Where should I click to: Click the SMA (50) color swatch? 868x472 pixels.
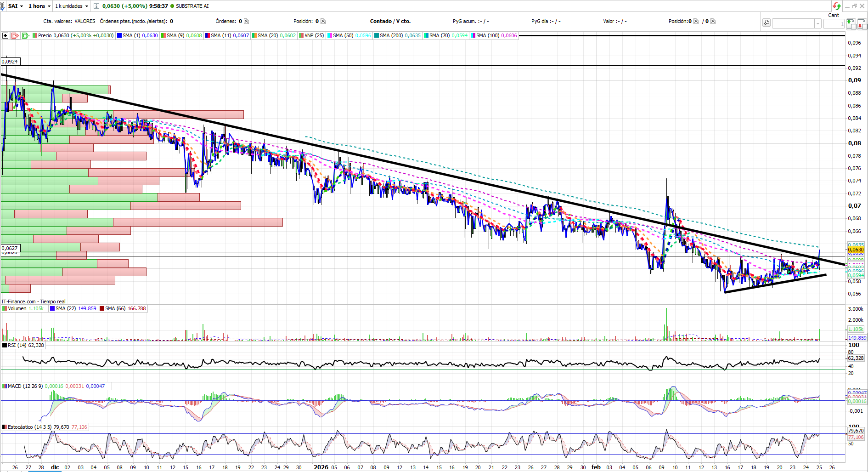click(x=330, y=35)
